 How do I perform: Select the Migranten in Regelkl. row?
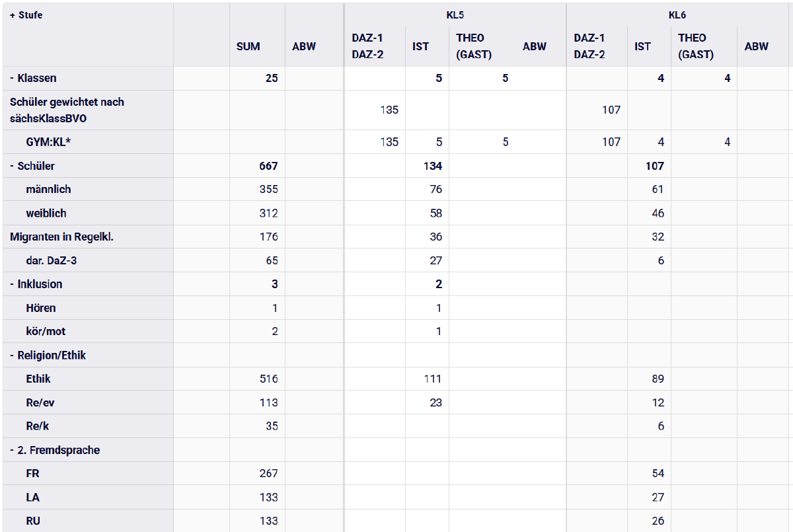61,237
